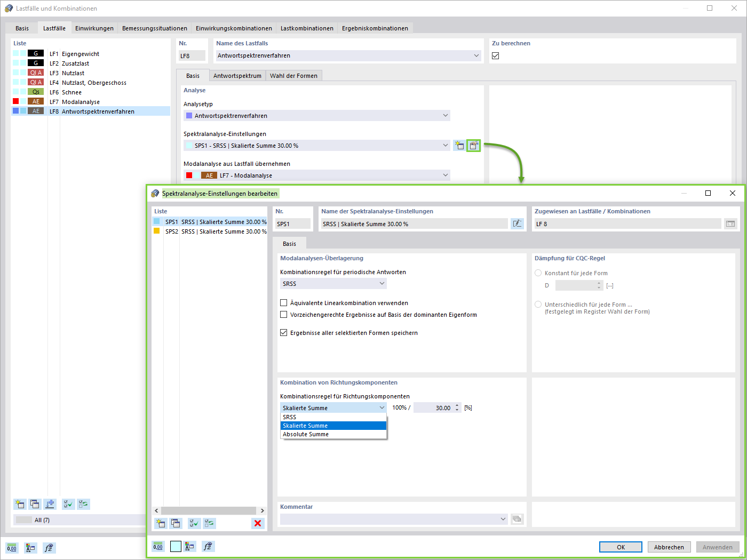Click OK button in settings dialog
The image size is (747, 560).
621,547
